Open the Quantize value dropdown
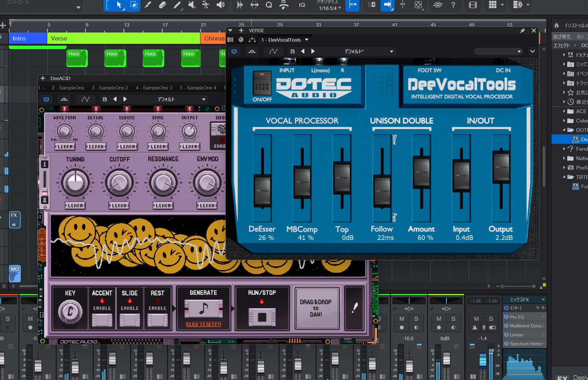The width and height of the screenshot is (588, 380). [x=340, y=8]
